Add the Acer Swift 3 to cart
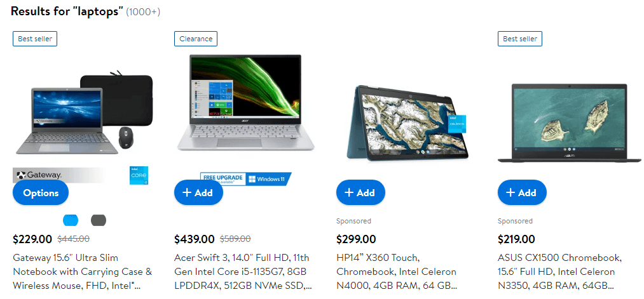This screenshot has width=644, height=299. pos(198,193)
